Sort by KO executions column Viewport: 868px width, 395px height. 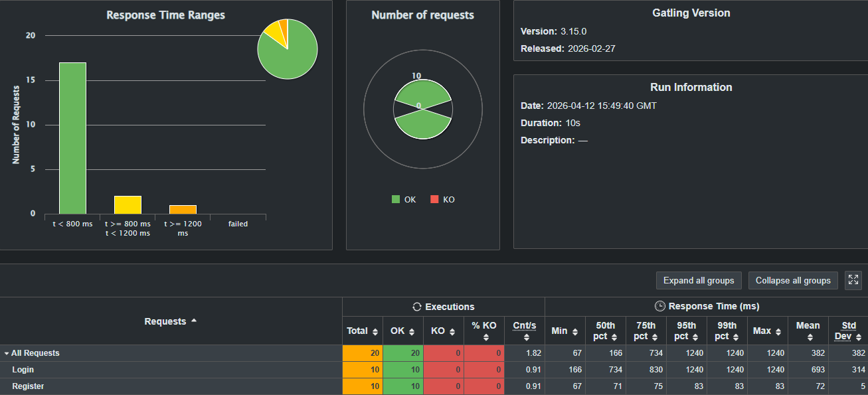443,331
